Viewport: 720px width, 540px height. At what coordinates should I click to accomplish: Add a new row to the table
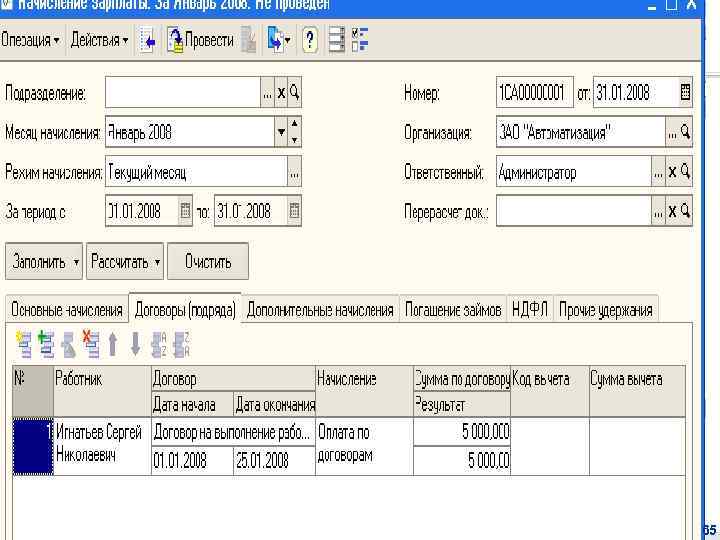[x=24, y=344]
